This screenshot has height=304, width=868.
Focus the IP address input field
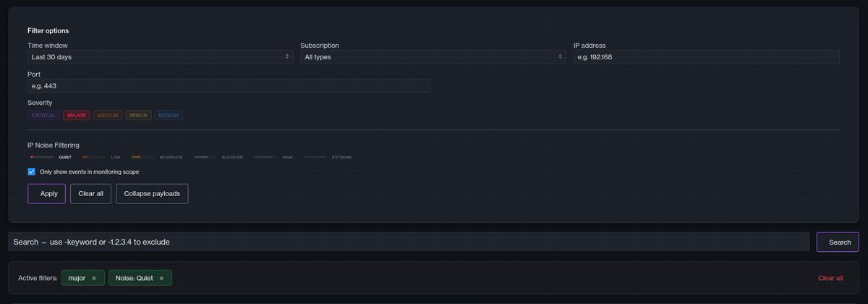[x=706, y=56]
